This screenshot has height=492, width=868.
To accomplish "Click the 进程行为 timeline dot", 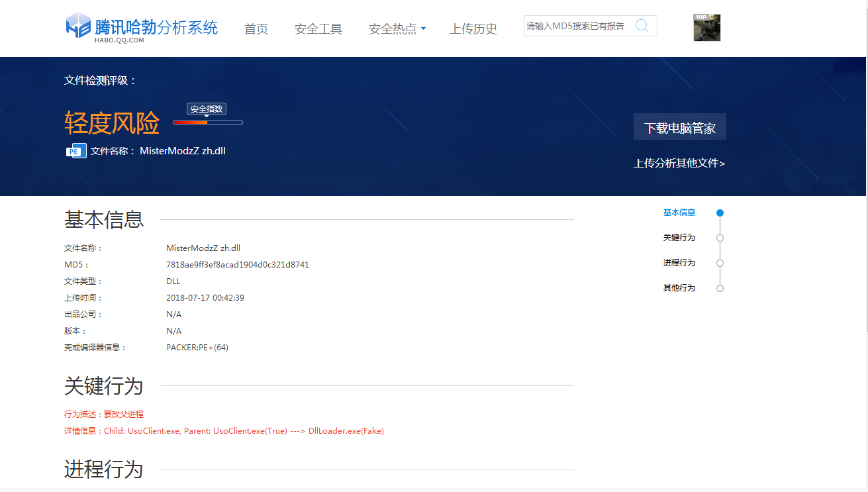I will coord(720,264).
